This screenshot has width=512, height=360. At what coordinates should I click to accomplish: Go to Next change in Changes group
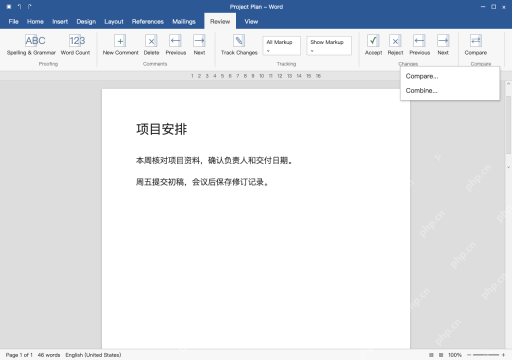443,45
